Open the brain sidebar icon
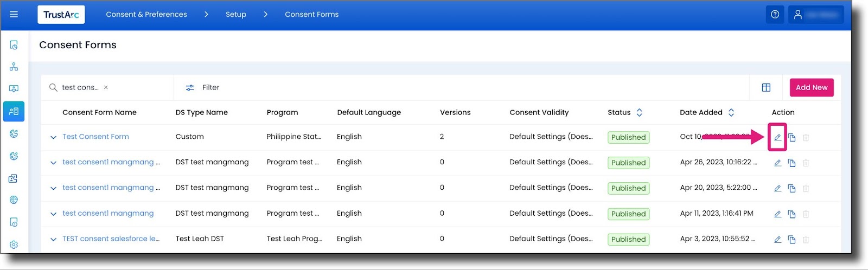This screenshot has width=868, height=270. click(x=14, y=200)
